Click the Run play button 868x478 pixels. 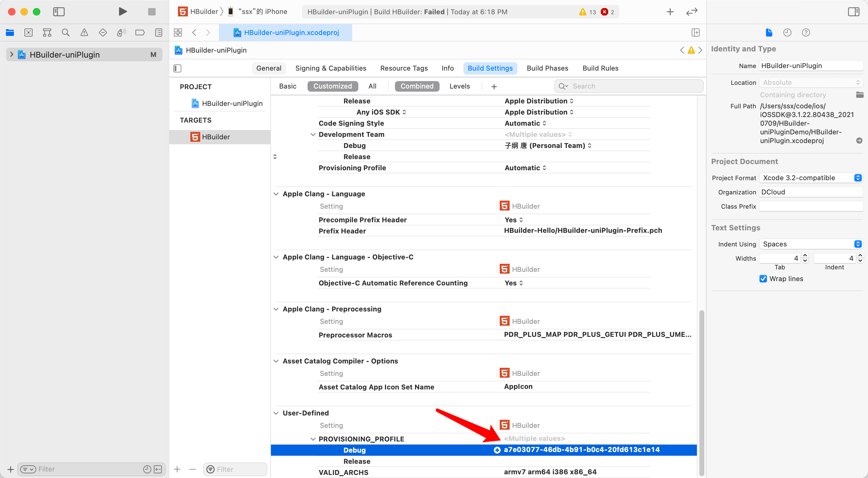pos(123,12)
